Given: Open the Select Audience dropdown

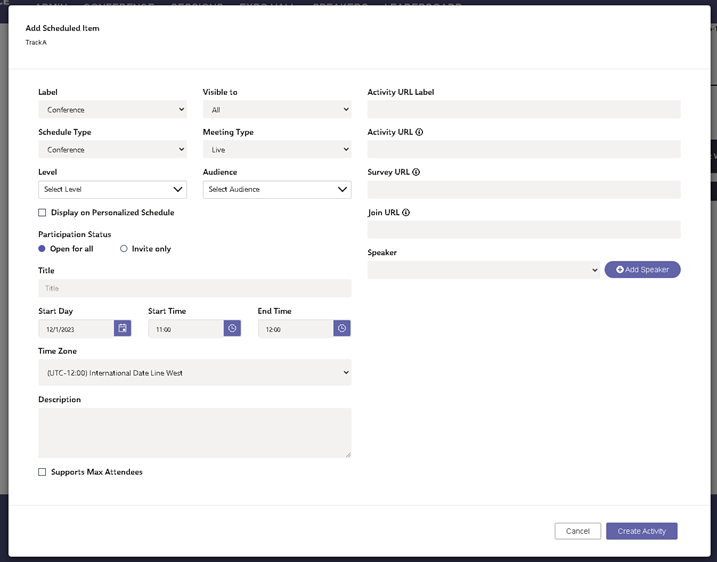Looking at the screenshot, I should click(x=277, y=189).
